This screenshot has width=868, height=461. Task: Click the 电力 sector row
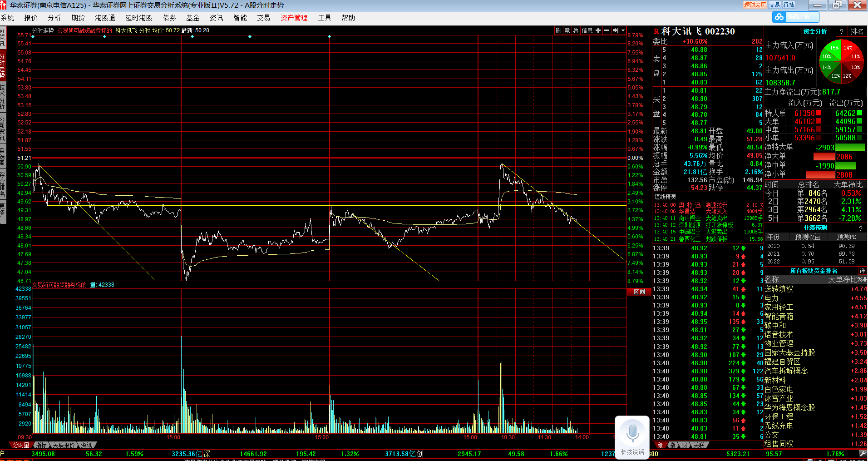pyautogui.click(x=815, y=298)
